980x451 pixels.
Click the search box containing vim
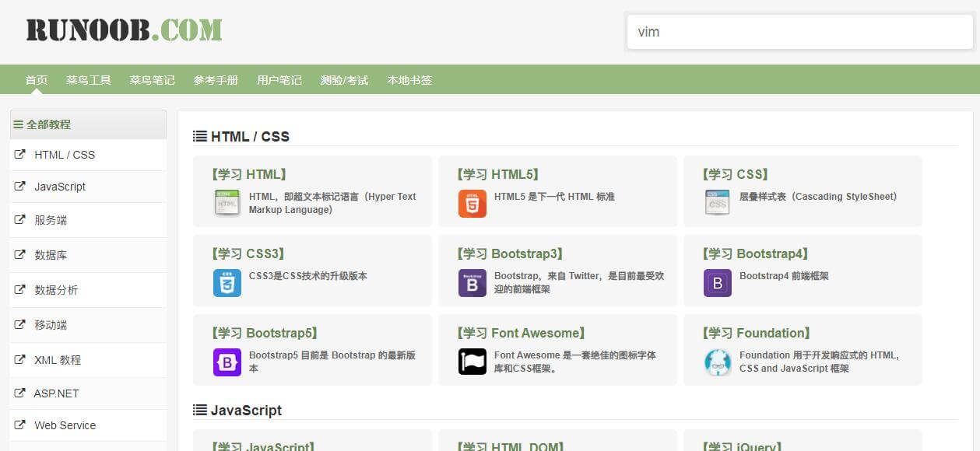[800, 32]
